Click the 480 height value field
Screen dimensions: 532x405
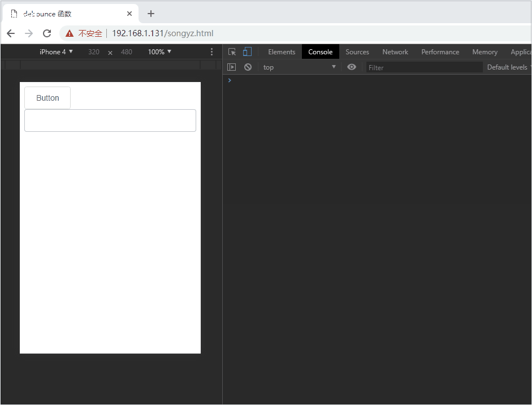pyautogui.click(x=127, y=52)
